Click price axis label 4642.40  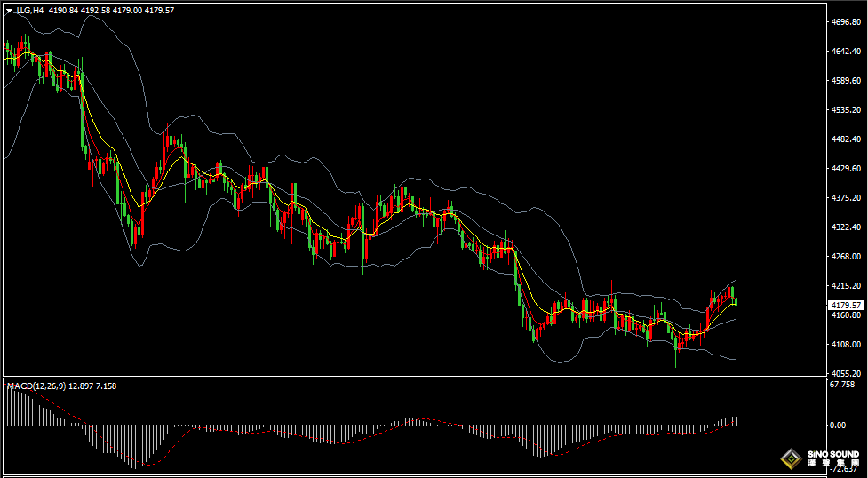coord(846,51)
